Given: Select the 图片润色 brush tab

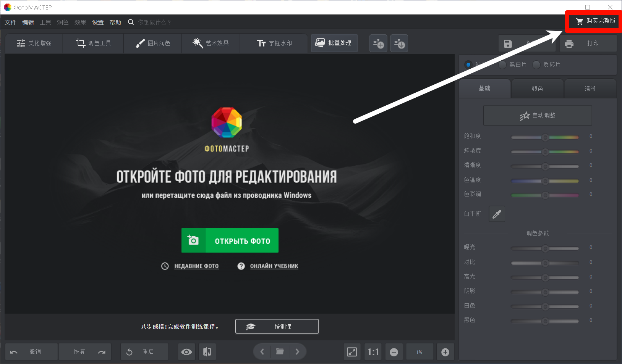Looking at the screenshot, I should click(x=153, y=43).
